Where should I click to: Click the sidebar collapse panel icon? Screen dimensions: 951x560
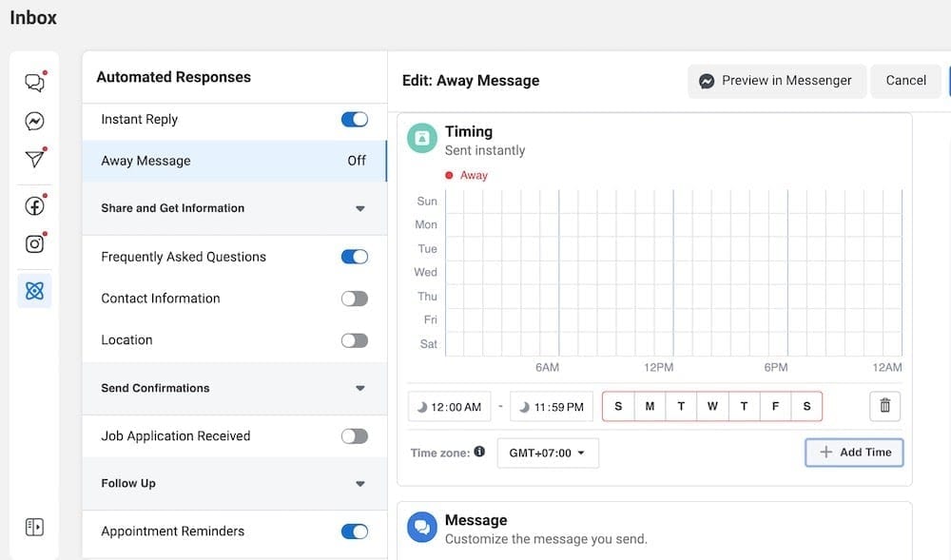[x=34, y=528]
